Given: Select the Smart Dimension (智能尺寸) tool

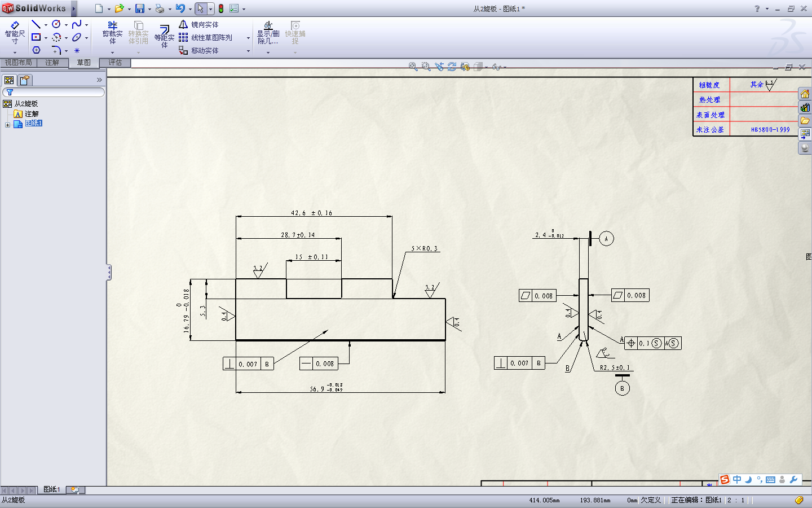Looking at the screenshot, I should 15,33.
